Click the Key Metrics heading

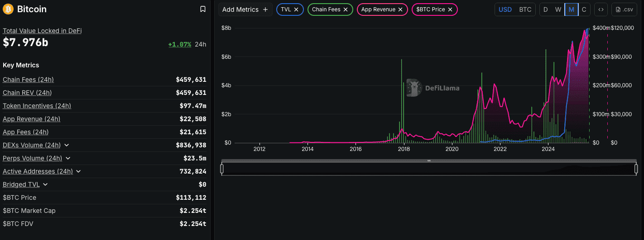(21, 65)
